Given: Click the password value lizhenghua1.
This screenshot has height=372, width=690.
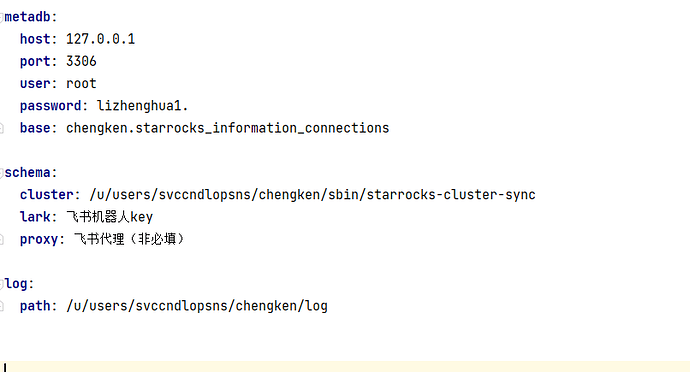Looking at the screenshot, I should (142, 106).
